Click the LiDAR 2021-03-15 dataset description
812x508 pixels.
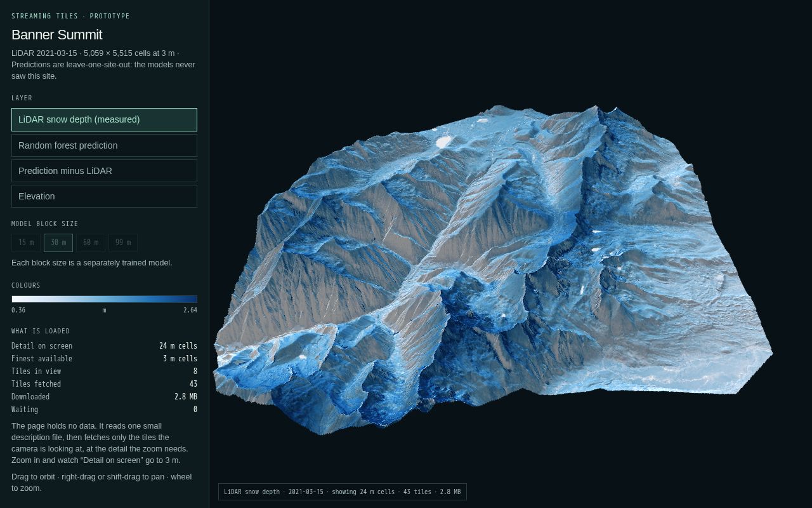[103, 65]
